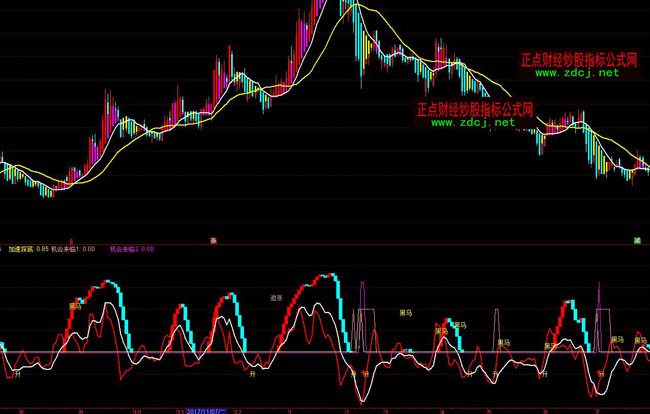
Task: Click the tall purple spike near right edge
Action: click(x=599, y=284)
